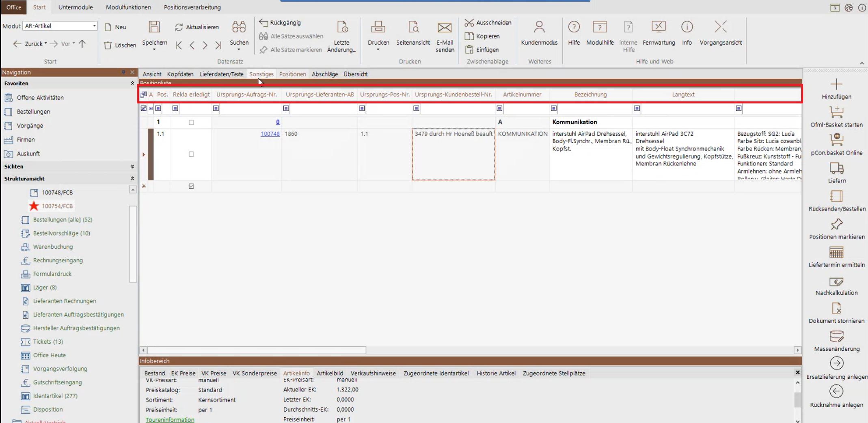
Task: Open Fernwartung remote support
Action: 659,28
